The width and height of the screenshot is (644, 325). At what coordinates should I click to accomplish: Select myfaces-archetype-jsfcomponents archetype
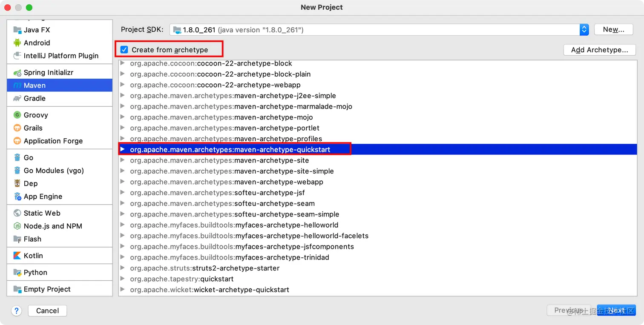[378, 247]
